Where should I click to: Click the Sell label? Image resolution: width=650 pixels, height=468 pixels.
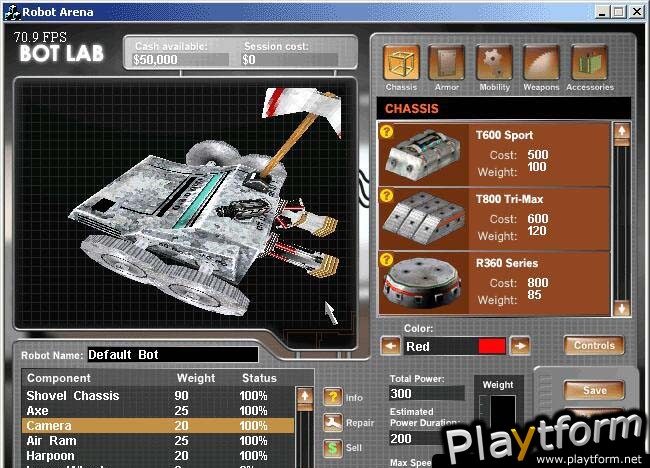(354, 448)
